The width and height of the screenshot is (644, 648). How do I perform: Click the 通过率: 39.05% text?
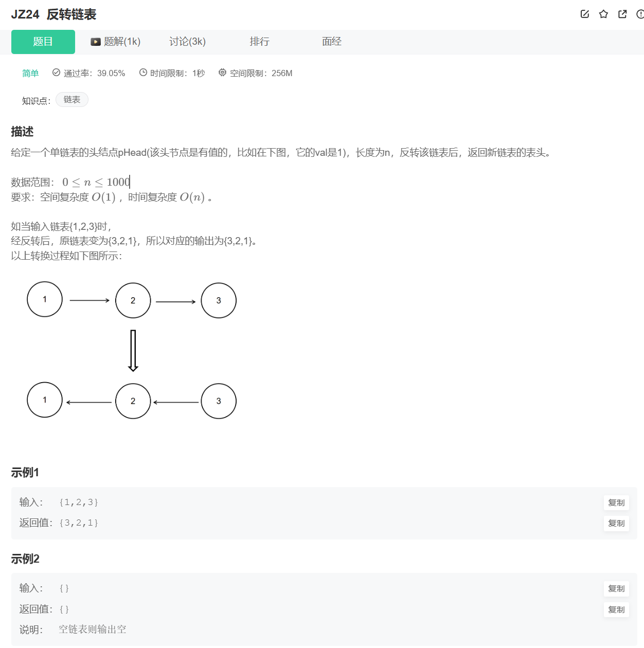(x=95, y=73)
